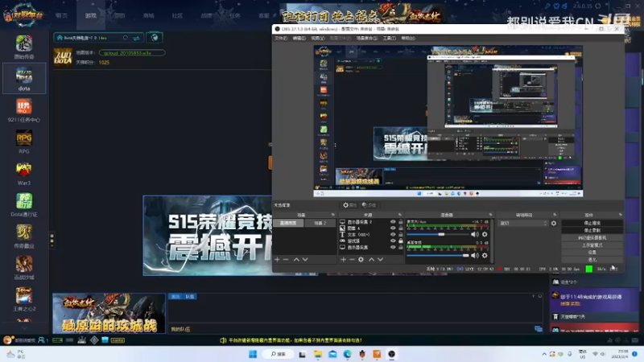Toggle visibility of 文本 (GDI+) source
The image size is (644, 362).
point(393,234)
